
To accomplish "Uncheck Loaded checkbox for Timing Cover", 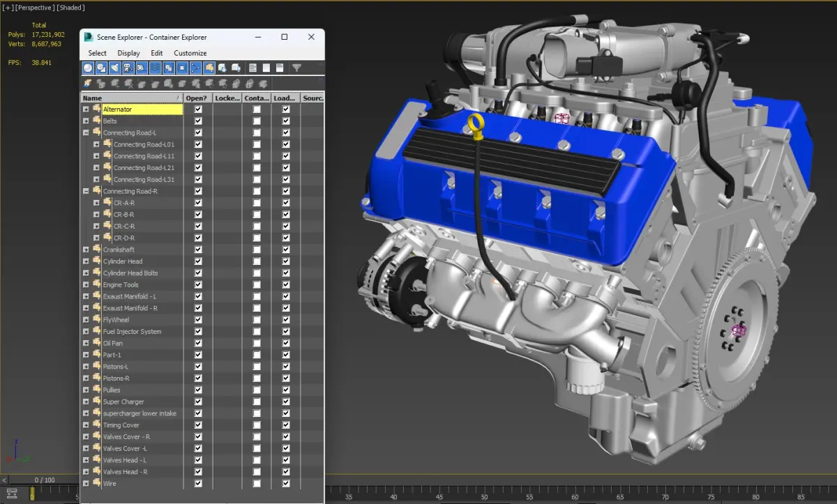I will click(x=286, y=425).
